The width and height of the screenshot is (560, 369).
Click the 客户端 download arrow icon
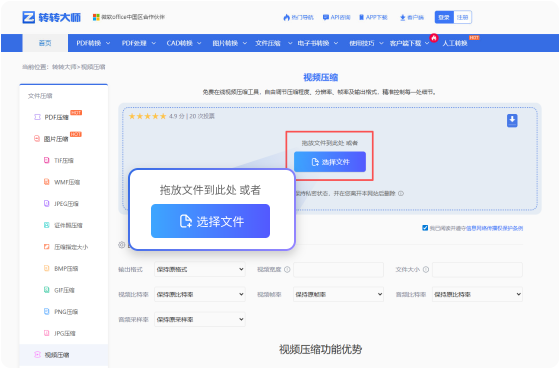coord(402,18)
